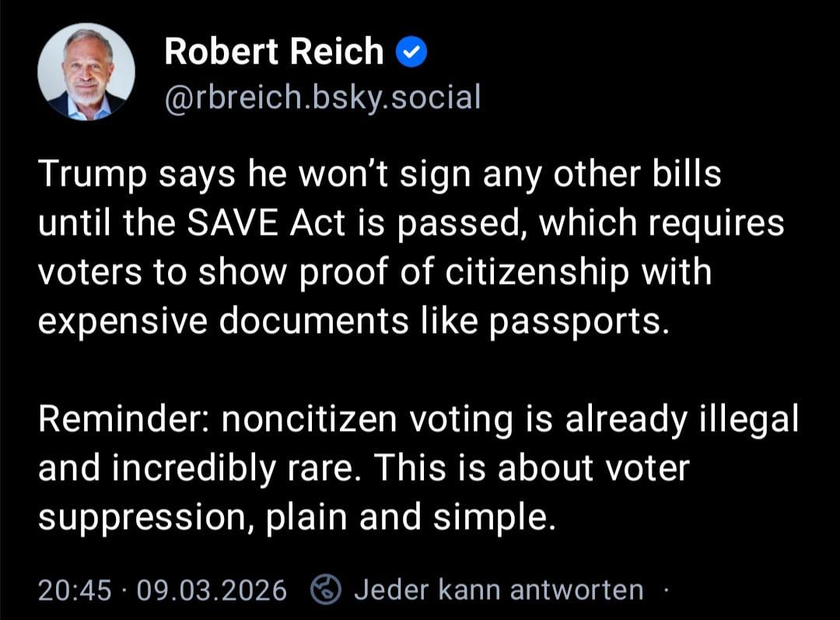Click the dot after "Jeder kann antworten"
The width and height of the screenshot is (840, 620).
point(666,590)
